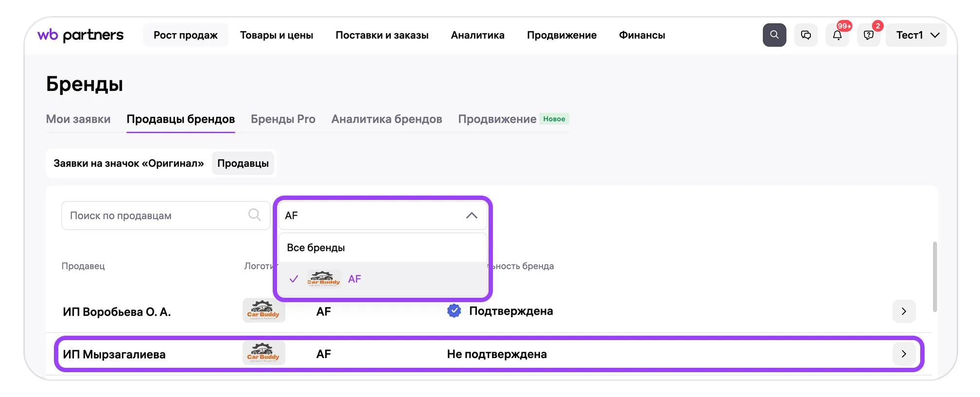Viewport: 980px width, 397px height.
Task: Select the Продавцы segment button
Action: [x=243, y=163]
